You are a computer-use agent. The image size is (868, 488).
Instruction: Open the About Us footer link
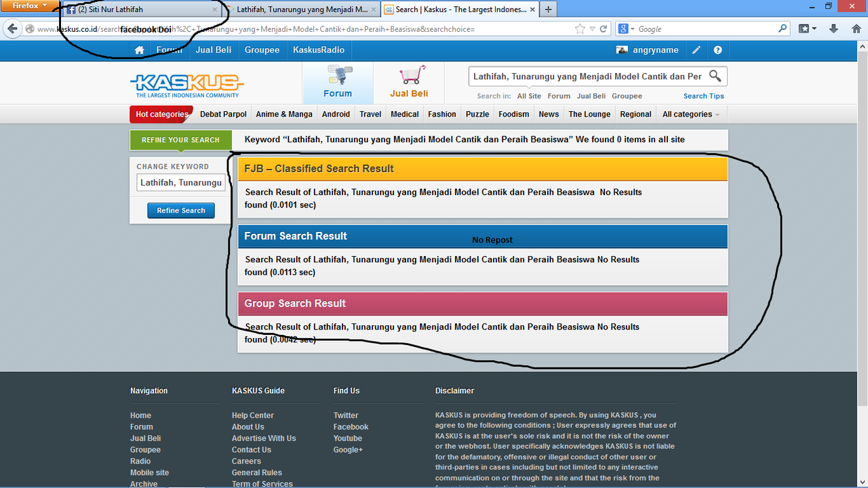pyautogui.click(x=248, y=427)
